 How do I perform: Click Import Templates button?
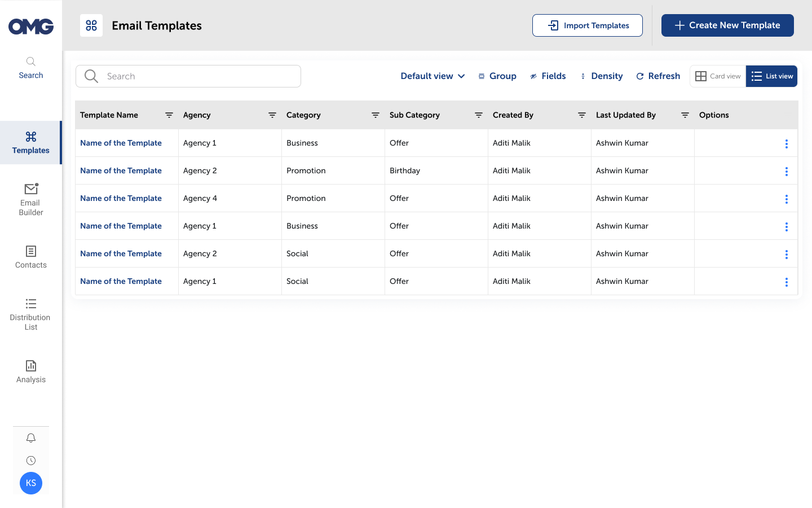(x=587, y=25)
